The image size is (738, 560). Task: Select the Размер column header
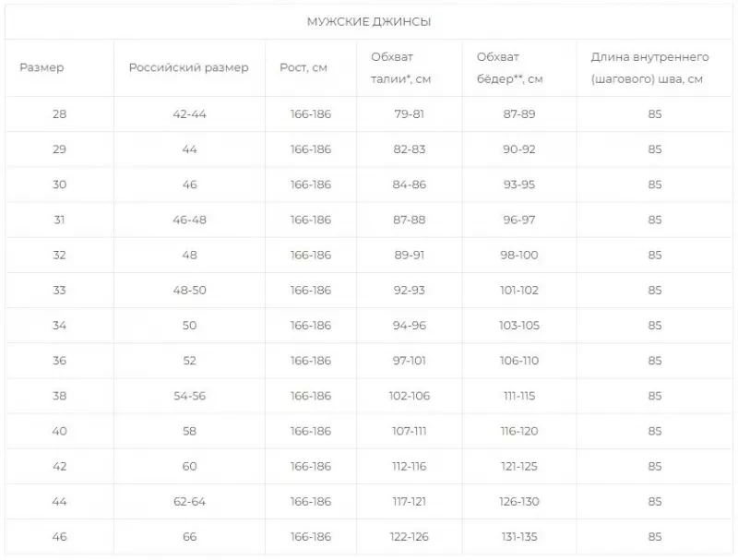(x=42, y=68)
